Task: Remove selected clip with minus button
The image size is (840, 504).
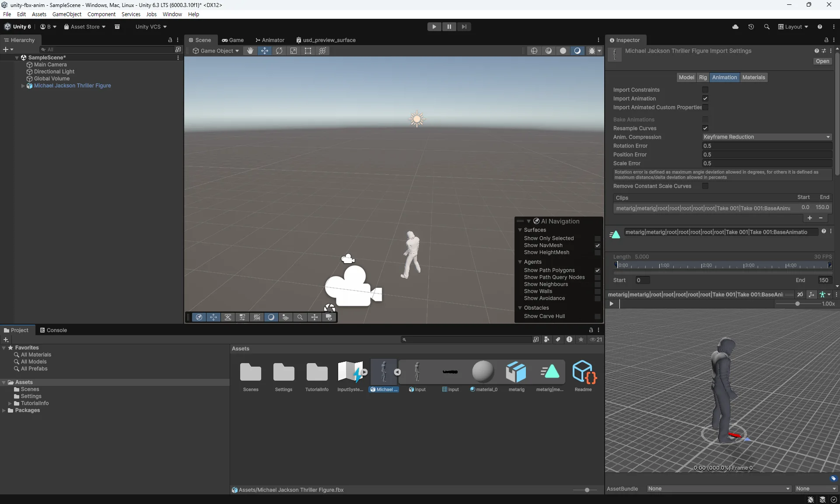Action: tap(821, 218)
